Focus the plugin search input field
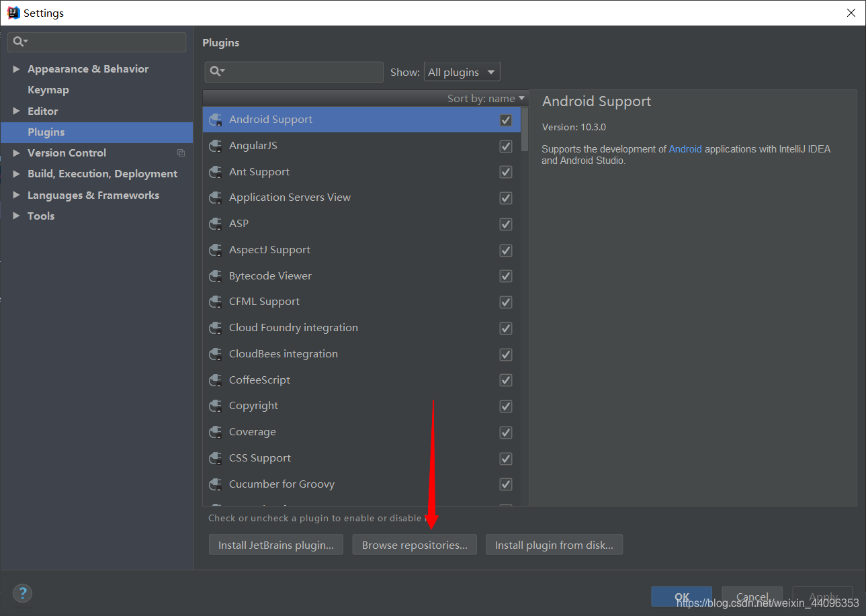866x616 pixels. pyautogui.click(x=294, y=72)
